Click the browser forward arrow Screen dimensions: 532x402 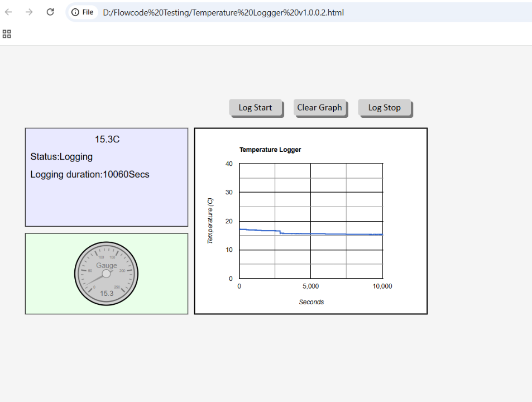(x=29, y=12)
